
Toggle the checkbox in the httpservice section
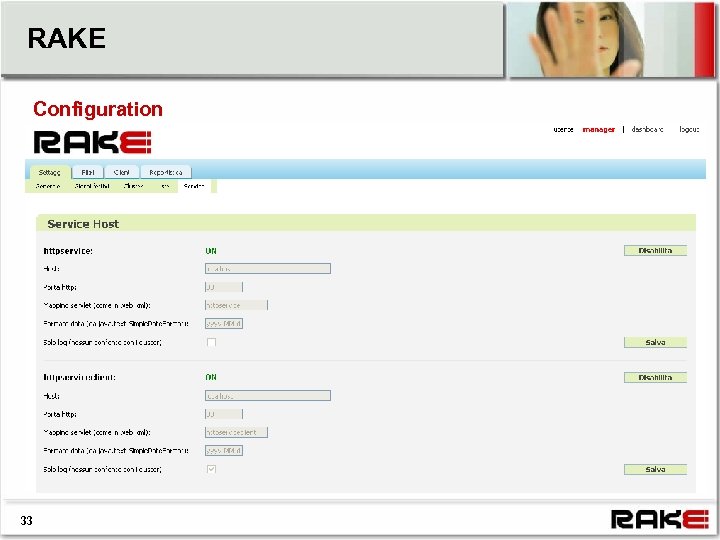point(211,343)
